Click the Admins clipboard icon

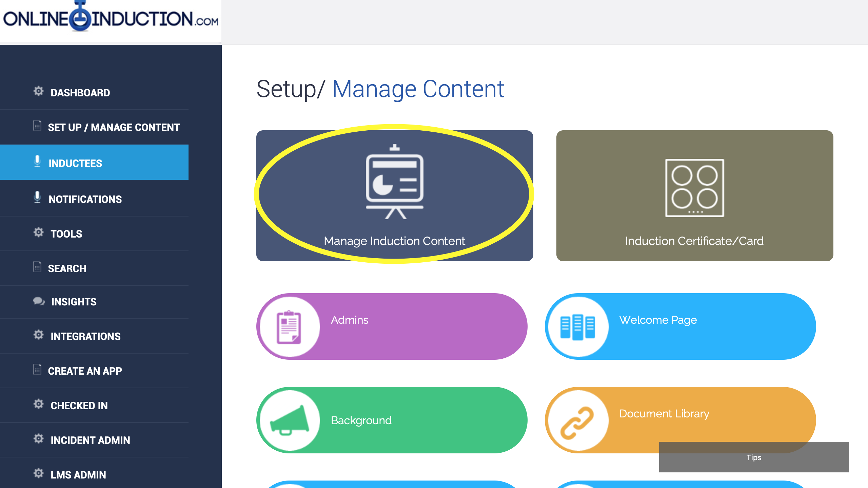289,327
